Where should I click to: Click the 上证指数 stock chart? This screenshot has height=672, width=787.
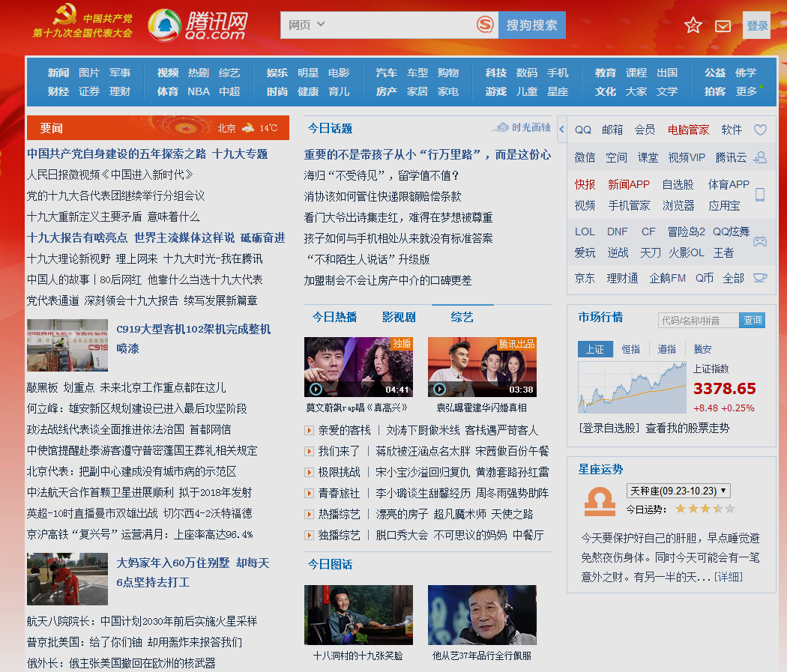point(632,387)
